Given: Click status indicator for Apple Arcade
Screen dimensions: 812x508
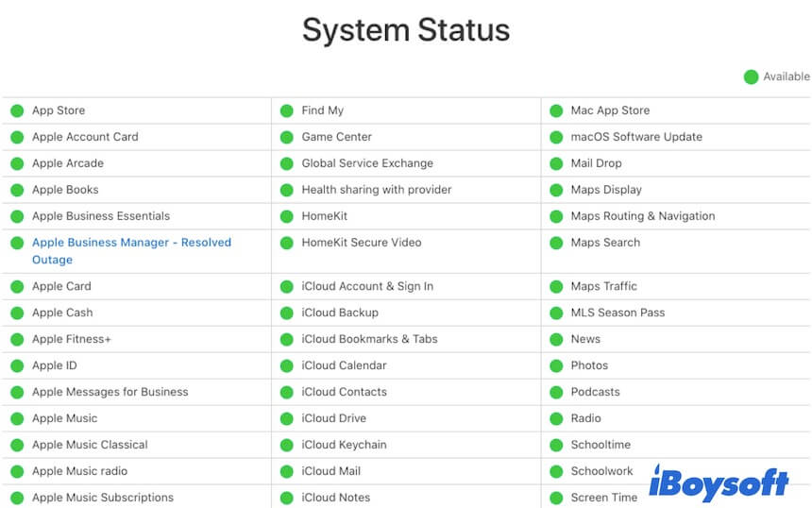Looking at the screenshot, I should tap(17, 163).
